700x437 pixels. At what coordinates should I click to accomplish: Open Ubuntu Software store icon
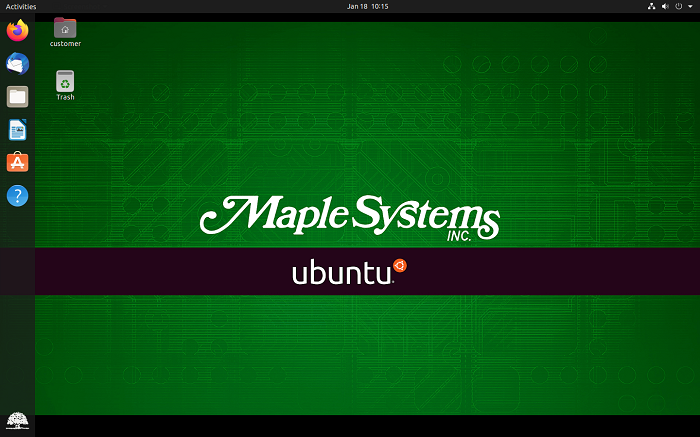coord(17,162)
